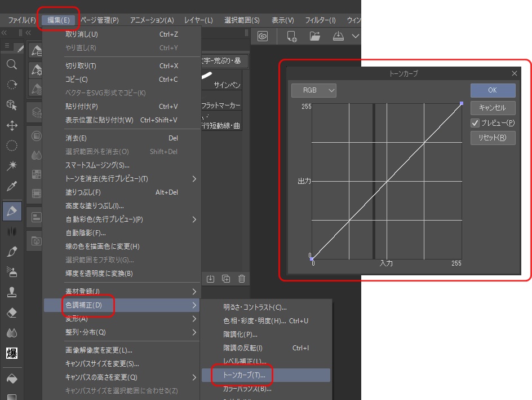This screenshot has width=532, height=400.
Task: Close the トーンカーブ dialog
Action: [515, 73]
